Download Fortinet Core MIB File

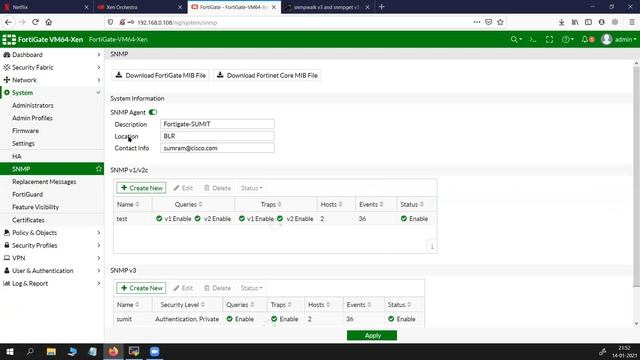click(267, 76)
